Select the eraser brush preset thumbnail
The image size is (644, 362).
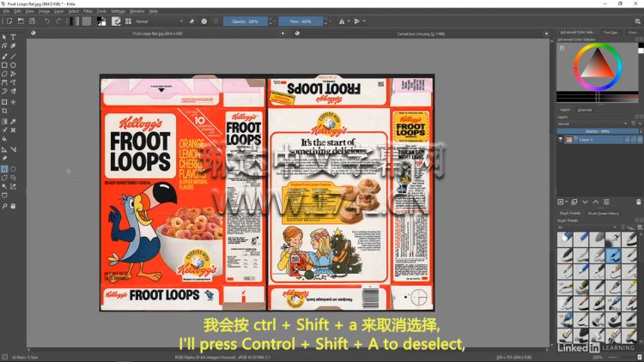click(565, 239)
